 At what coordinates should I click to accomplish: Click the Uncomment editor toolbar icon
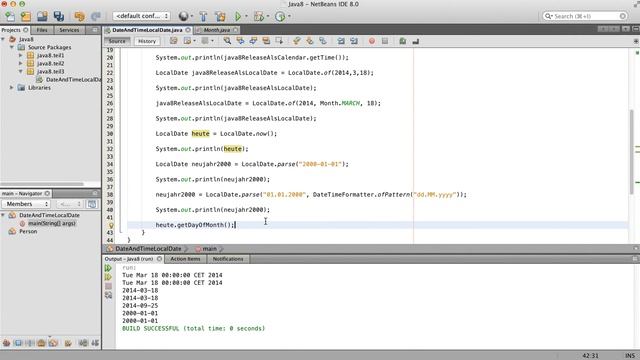point(416,41)
